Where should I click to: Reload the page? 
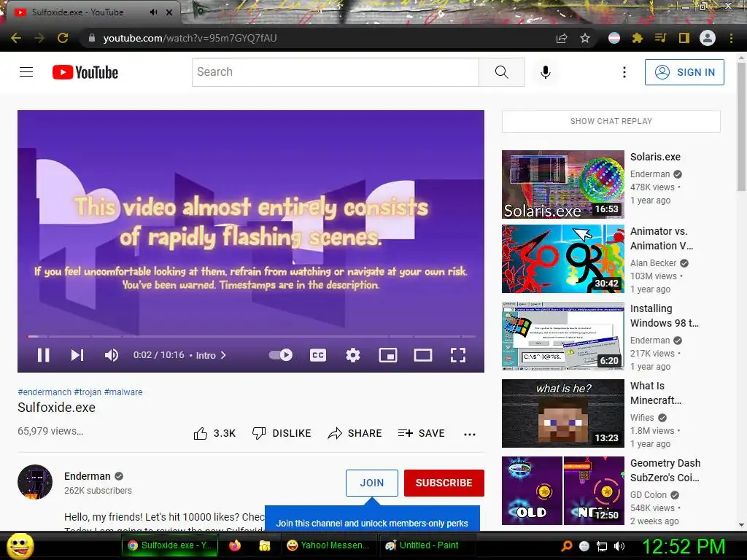pyautogui.click(x=63, y=38)
